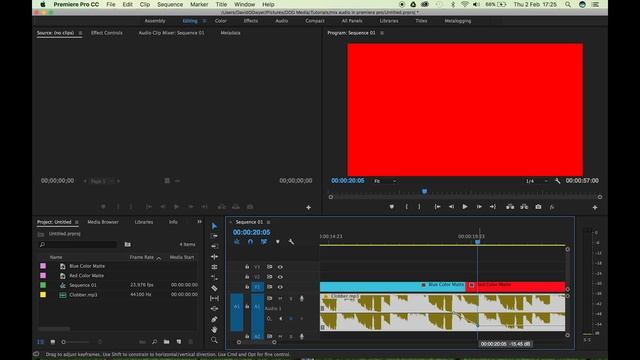Open timeline display settings wrench
The width and height of the screenshot is (640, 360).
click(291, 242)
